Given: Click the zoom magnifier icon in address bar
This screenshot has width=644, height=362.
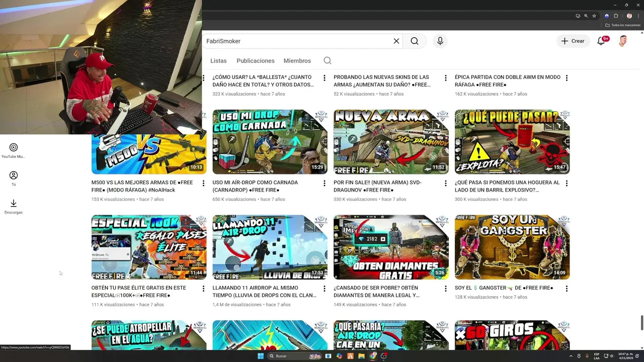Looking at the screenshot, I should (x=586, y=16).
